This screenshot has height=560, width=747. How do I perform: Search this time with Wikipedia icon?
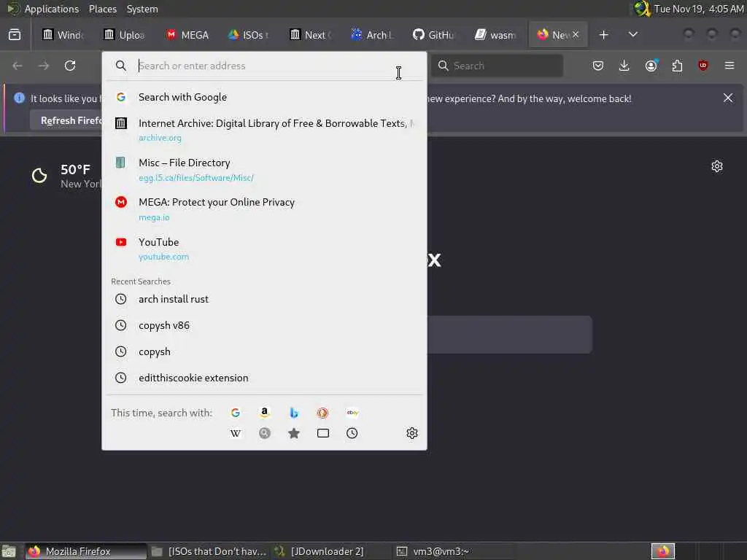click(x=236, y=433)
